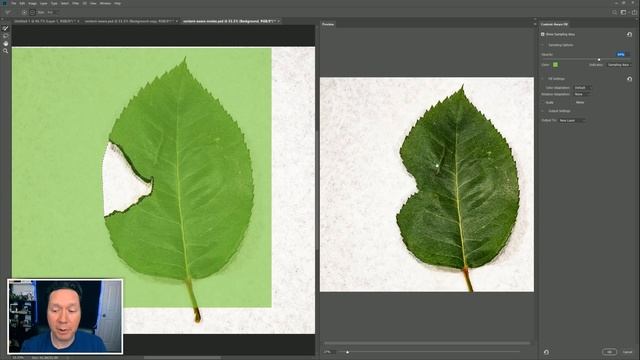Click the preview zoom slider handle
The image size is (640, 360).
347,352
